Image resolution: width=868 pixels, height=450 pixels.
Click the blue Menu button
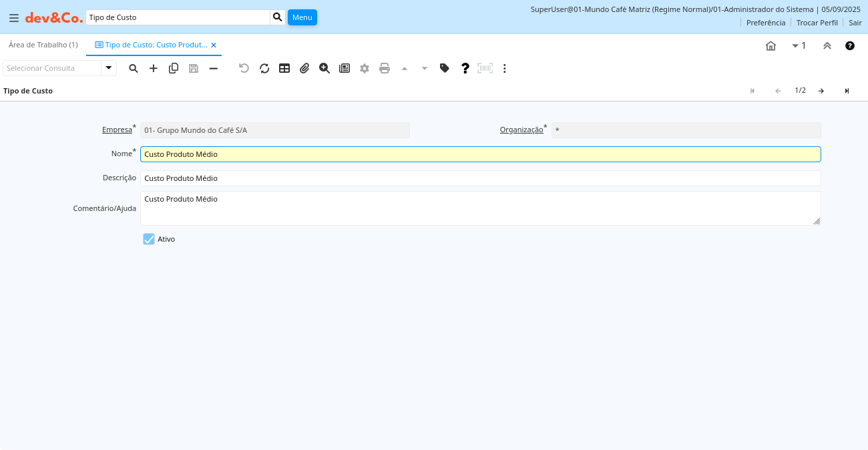click(x=302, y=17)
